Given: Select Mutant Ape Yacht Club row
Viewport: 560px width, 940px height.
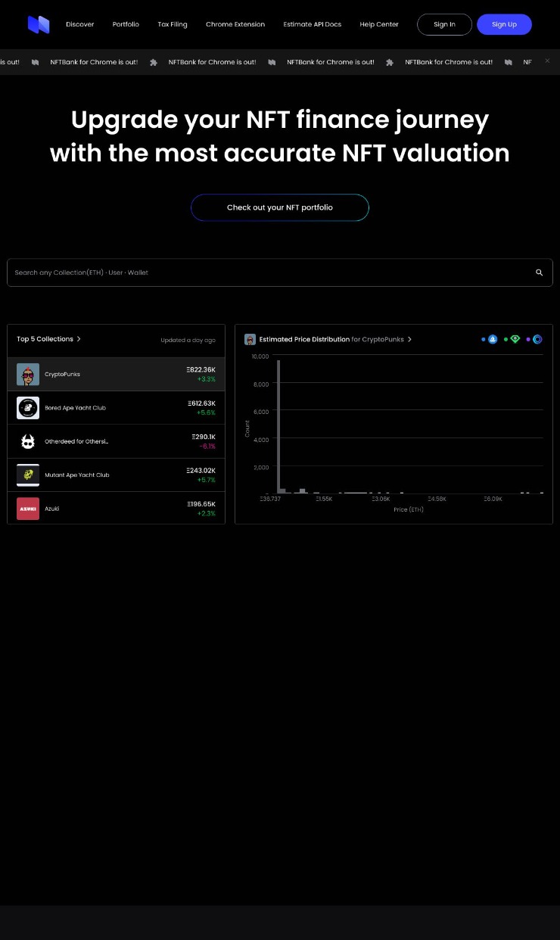Looking at the screenshot, I should click(116, 475).
